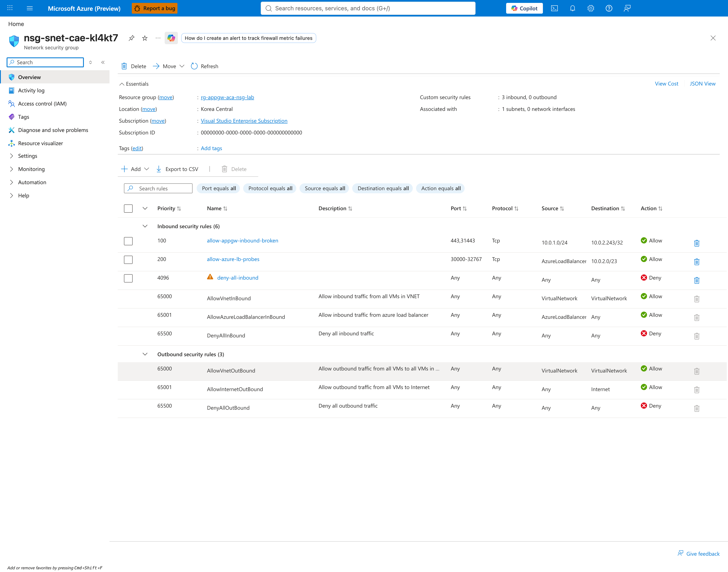Open Cloud Shell from the top bar

554,8
